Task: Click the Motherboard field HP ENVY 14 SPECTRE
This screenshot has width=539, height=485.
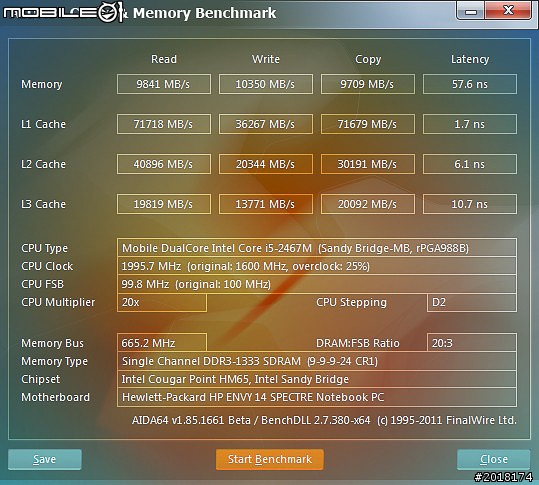Action: coord(317,397)
